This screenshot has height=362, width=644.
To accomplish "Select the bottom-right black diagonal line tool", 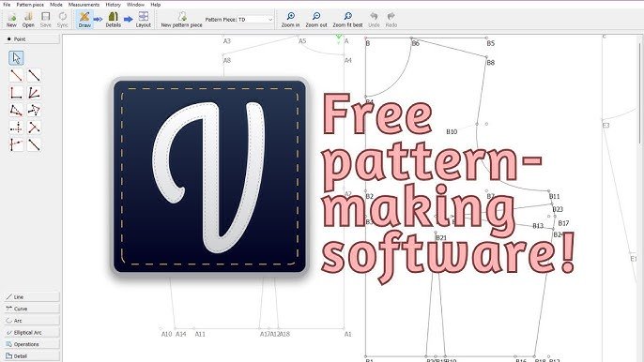I will click(34, 144).
